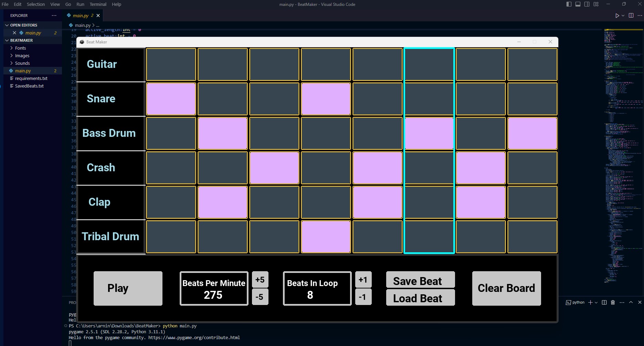This screenshot has width=644, height=346.
Task: Toggle the Primary Side Bar layout icon
Action: click(569, 4)
